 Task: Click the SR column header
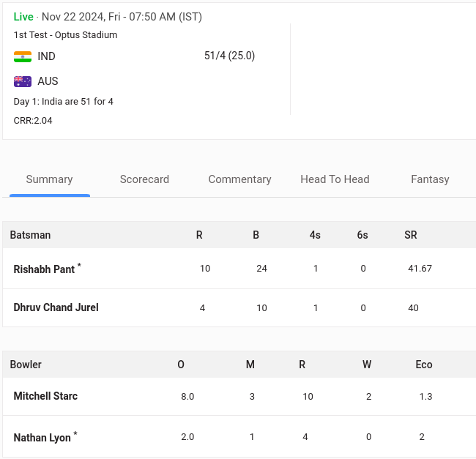[x=410, y=235]
